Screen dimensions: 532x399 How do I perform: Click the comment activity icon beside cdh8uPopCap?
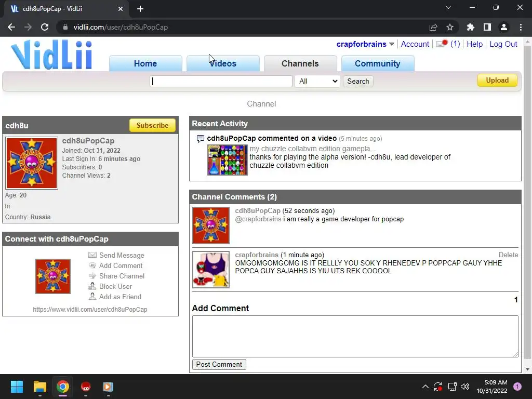[201, 138]
